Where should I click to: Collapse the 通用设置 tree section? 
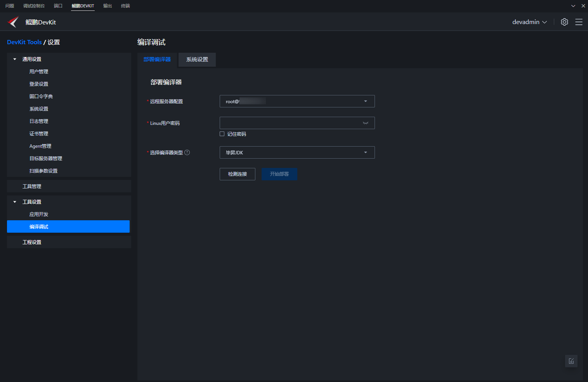15,59
